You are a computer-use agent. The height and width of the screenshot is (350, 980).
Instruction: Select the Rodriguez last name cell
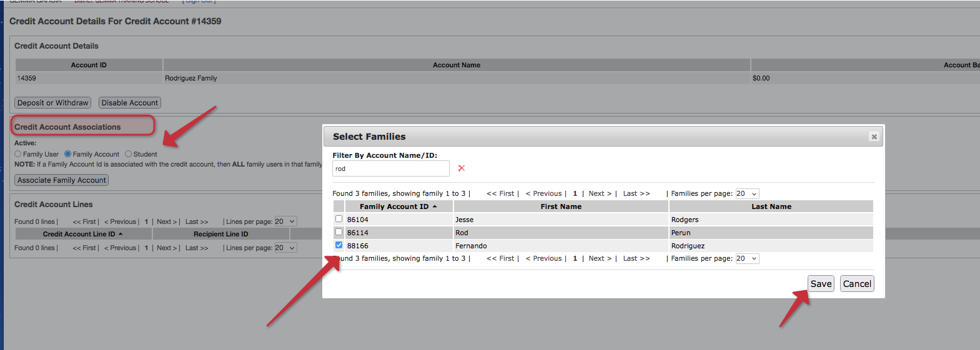click(x=771, y=246)
